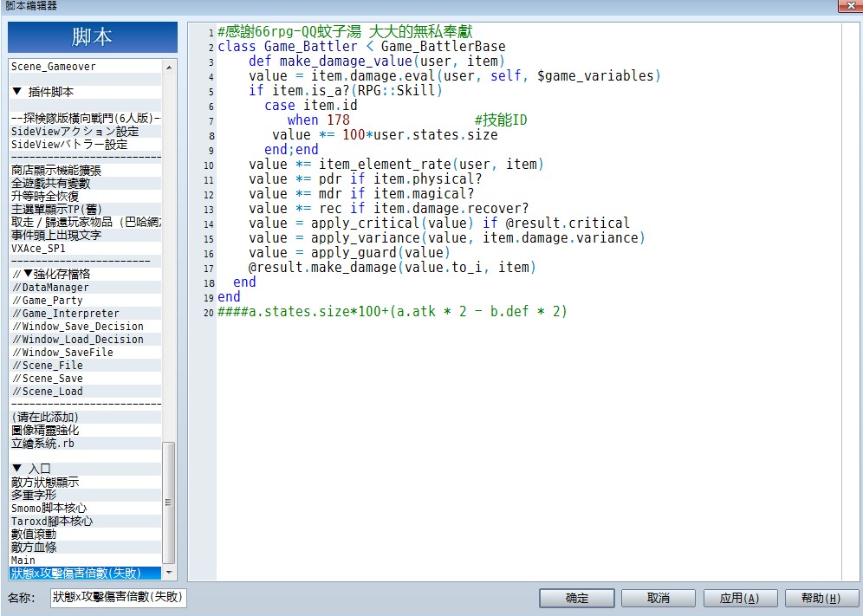863x616 pixels.
Task: Select Main script in list
Action: pos(85,561)
